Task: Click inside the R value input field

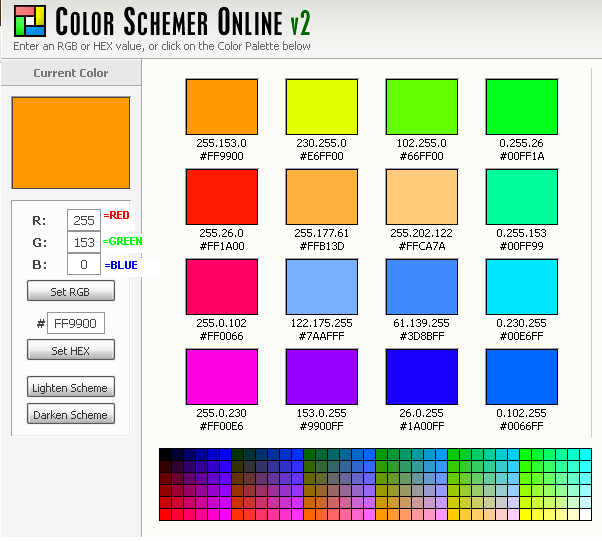Action: (x=84, y=220)
